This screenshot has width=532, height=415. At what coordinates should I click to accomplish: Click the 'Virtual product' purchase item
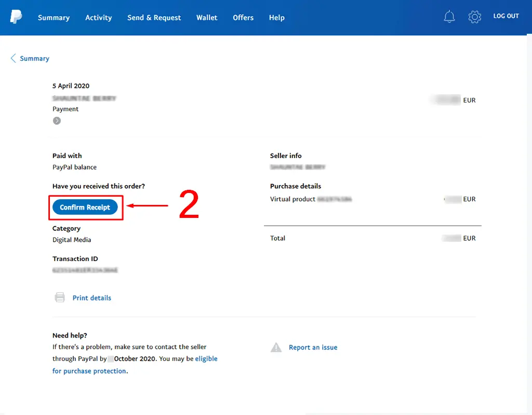coord(292,199)
